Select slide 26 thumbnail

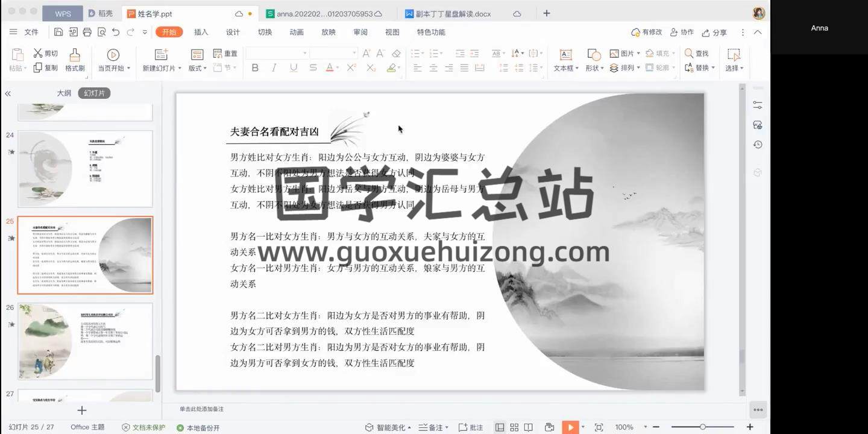pos(85,341)
